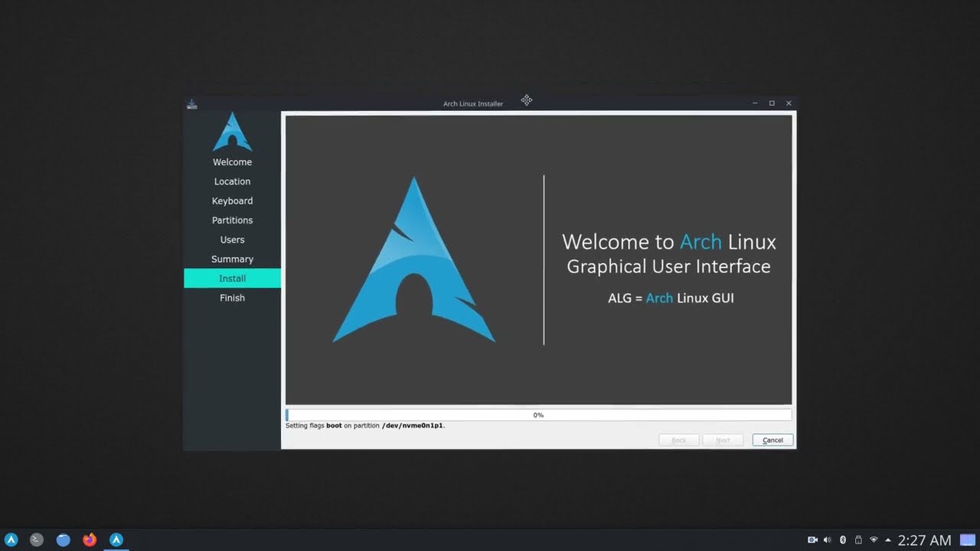The image size is (980, 551).
Task: Click the 'Arch Linux Installer' window title
Action: pos(473,103)
